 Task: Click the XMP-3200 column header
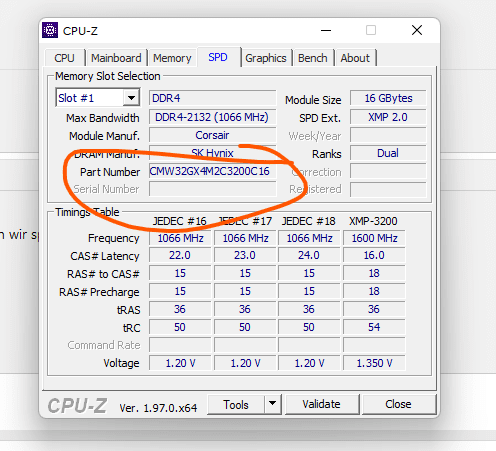[x=373, y=221]
